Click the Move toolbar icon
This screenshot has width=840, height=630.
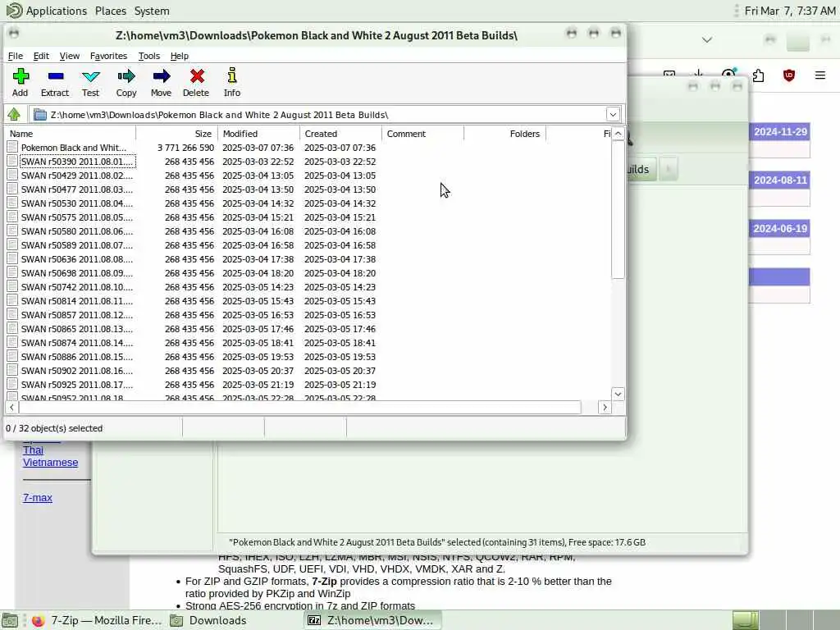(x=162, y=76)
